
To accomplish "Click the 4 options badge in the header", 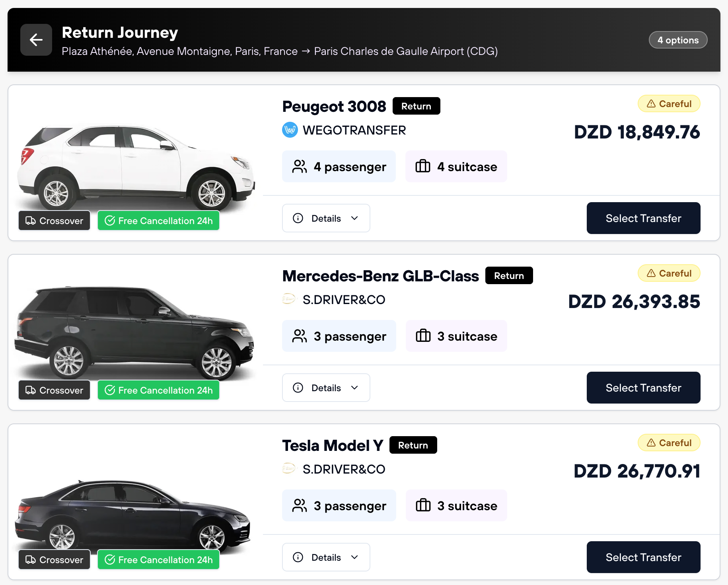I will point(678,40).
